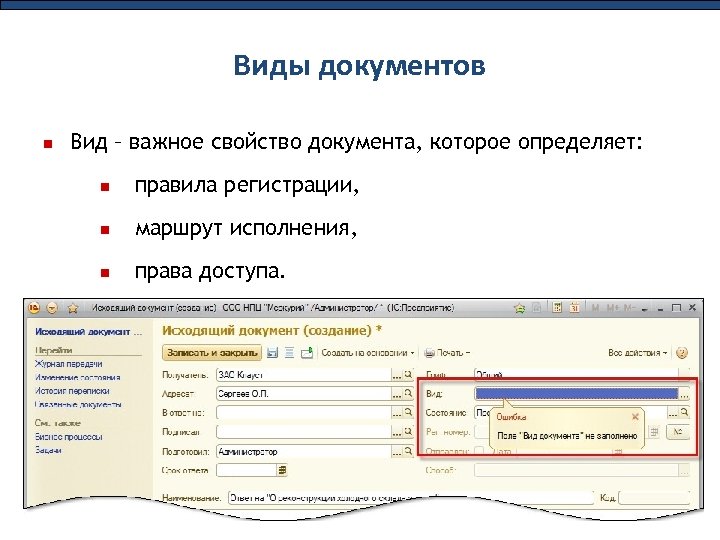Open calendar picker of 'Срок ответа' field
Image resolution: width=720 pixels, height=540 pixels.
[282, 470]
